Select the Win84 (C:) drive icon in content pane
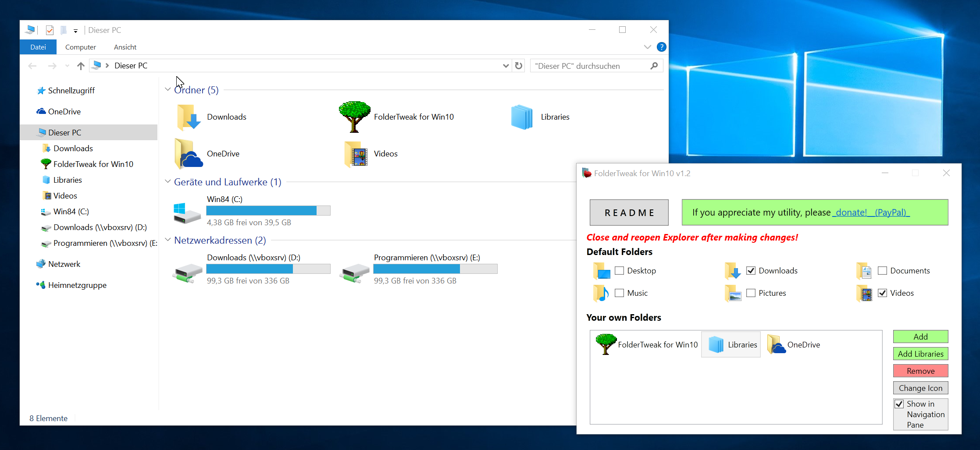980x450 pixels. [x=187, y=213]
